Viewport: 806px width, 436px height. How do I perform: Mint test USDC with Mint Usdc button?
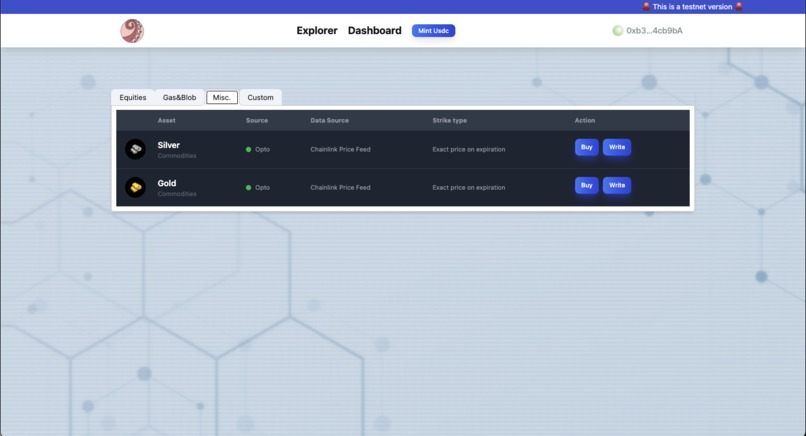(x=433, y=31)
